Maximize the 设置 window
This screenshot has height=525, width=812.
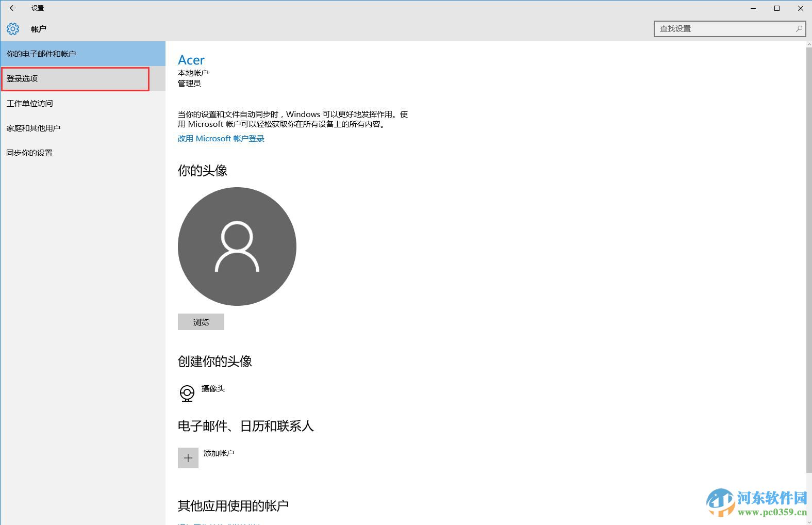[x=777, y=8]
